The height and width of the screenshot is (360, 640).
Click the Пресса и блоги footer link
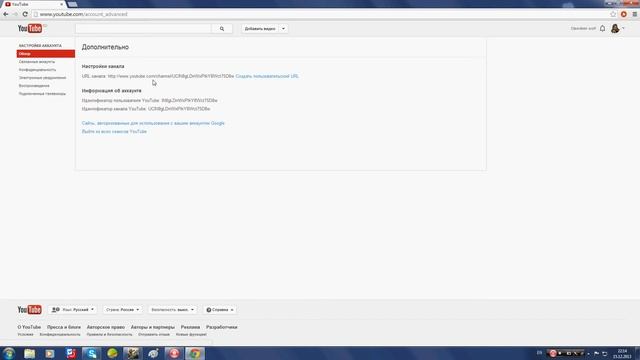pos(64,327)
